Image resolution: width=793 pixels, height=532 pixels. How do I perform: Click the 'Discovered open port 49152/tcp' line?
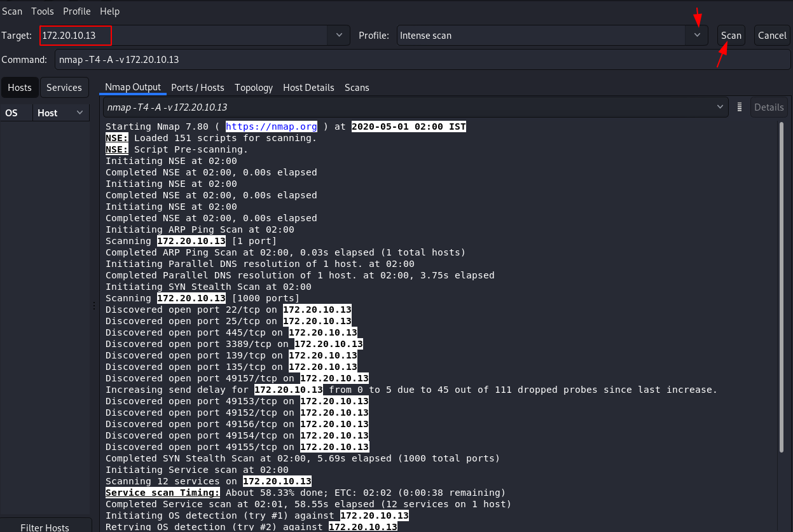[237, 413]
